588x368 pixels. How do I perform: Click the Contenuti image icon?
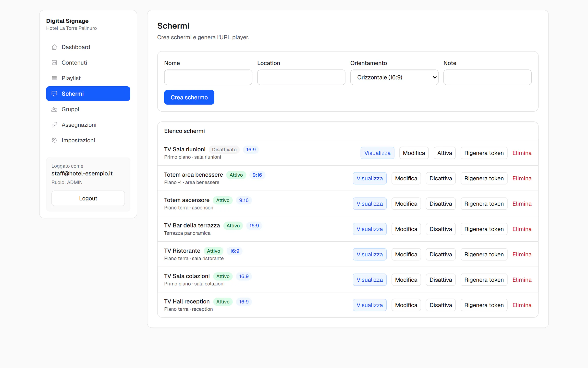coord(54,63)
